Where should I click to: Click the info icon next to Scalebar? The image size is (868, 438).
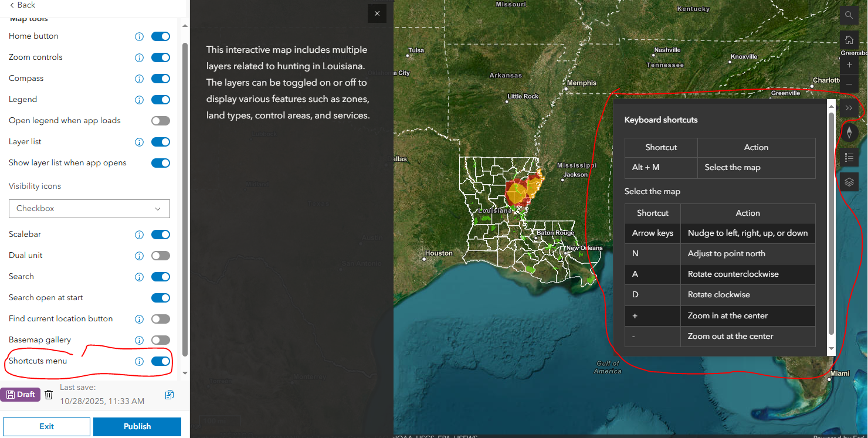(139, 234)
